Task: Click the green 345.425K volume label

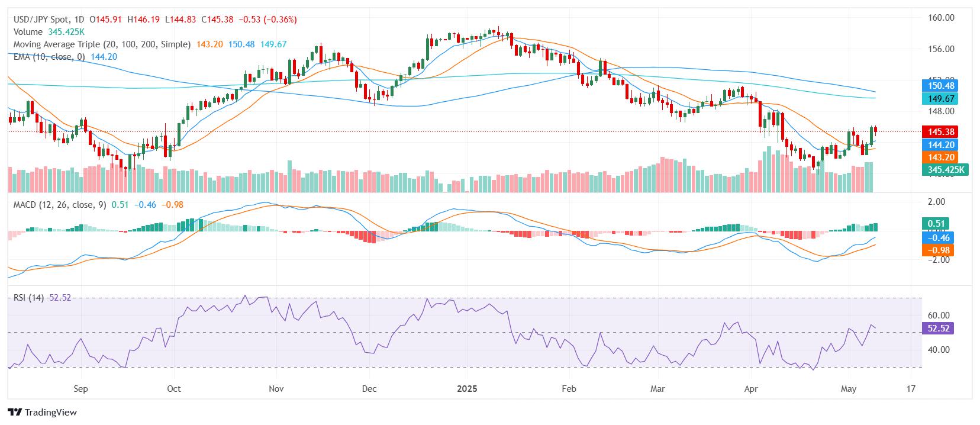Action: click(945, 170)
